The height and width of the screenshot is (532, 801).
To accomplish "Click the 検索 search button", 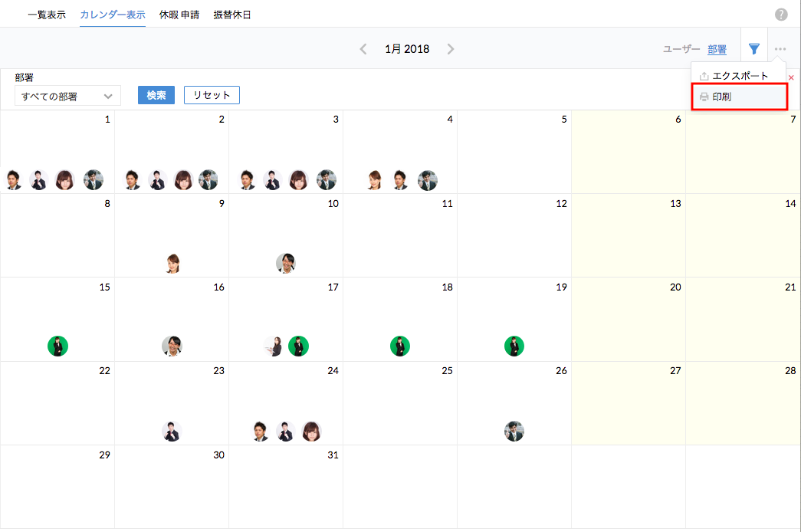I will point(156,95).
